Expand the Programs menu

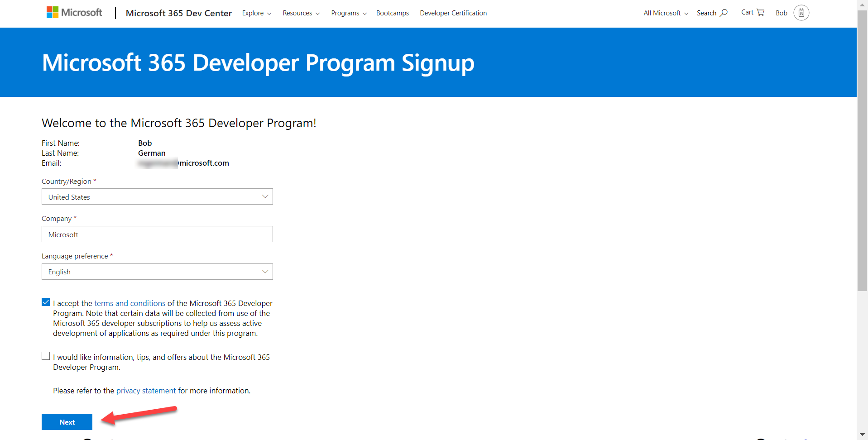[x=349, y=13]
